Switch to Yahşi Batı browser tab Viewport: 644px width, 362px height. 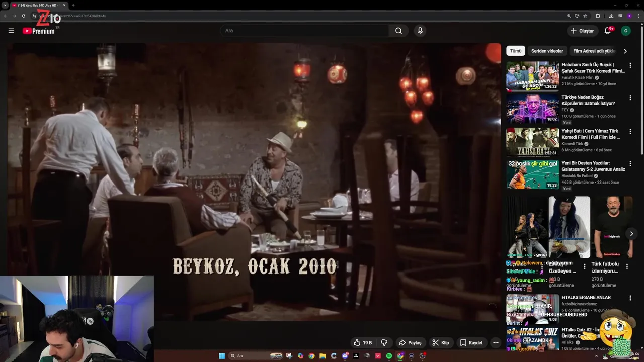coord(39,5)
